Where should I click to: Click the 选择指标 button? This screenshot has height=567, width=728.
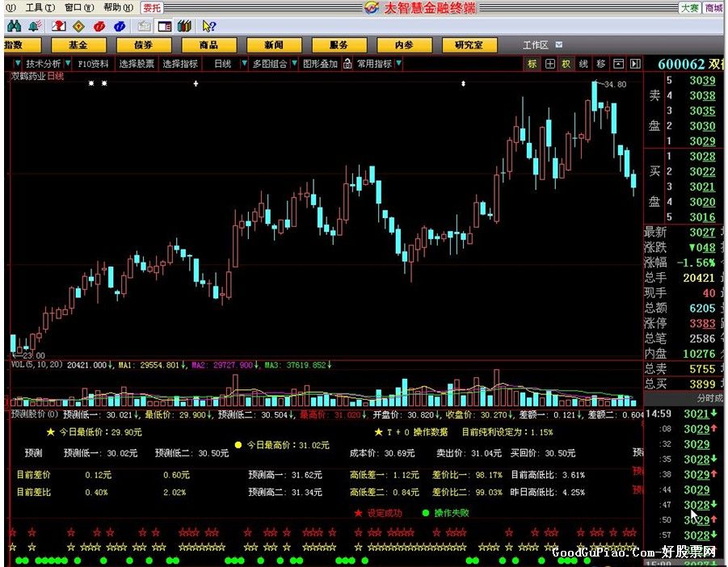[x=180, y=64]
